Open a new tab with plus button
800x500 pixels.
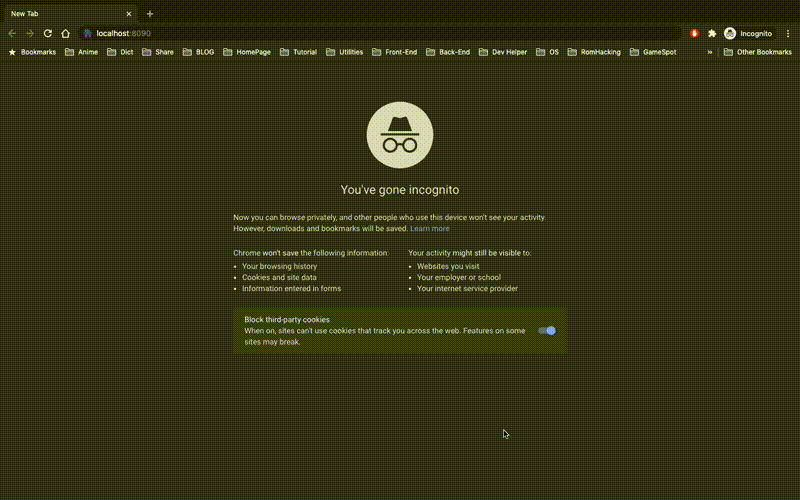pyautogui.click(x=149, y=14)
